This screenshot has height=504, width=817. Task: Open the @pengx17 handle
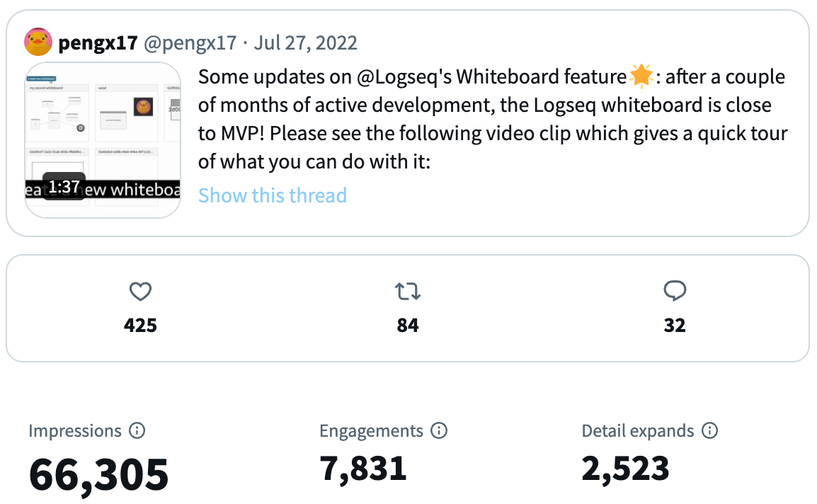[190, 42]
